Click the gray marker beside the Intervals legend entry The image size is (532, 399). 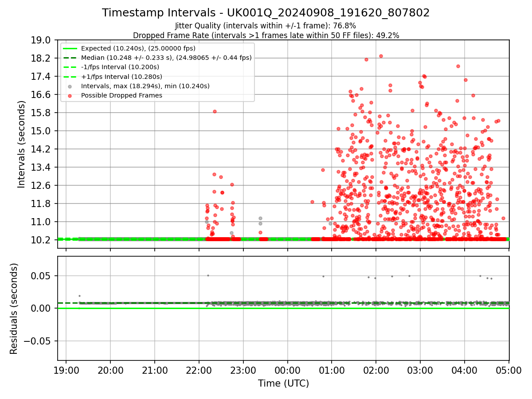click(x=70, y=86)
